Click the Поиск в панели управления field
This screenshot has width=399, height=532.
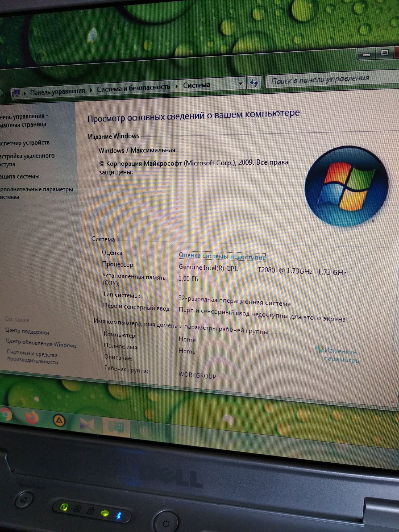point(332,79)
